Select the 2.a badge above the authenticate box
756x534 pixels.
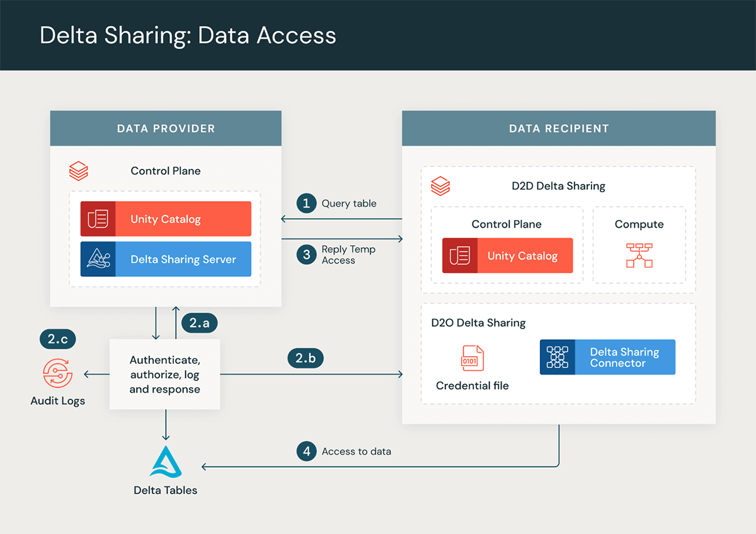click(199, 322)
